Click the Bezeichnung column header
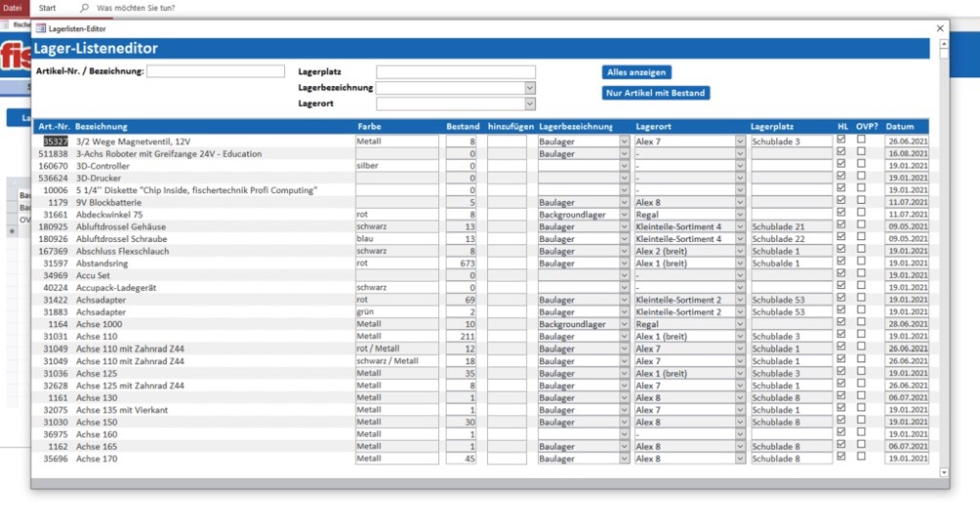The height and width of the screenshot is (527, 980). tap(101, 126)
